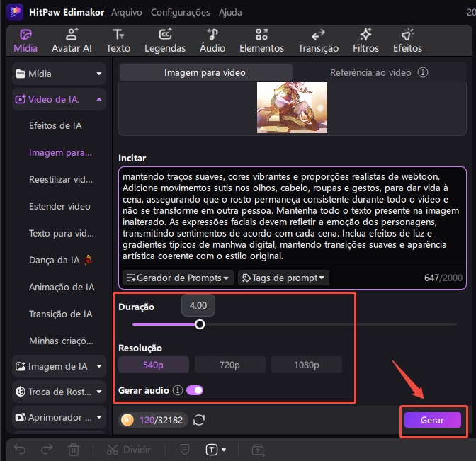Open the Áudio tool
The width and height of the screenshot is (476, 461).
click(x=212, y=40)
